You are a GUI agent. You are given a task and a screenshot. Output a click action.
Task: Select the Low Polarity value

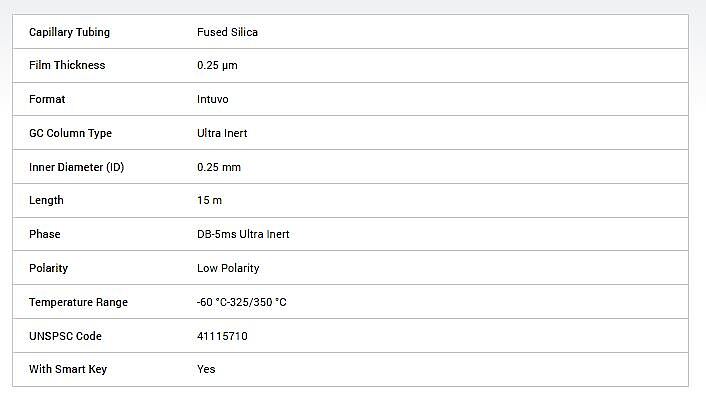click(x=228, y=268)
